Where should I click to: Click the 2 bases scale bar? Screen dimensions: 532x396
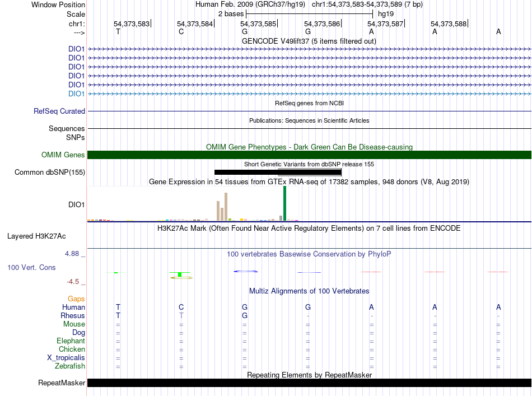[x=310, y=14]
